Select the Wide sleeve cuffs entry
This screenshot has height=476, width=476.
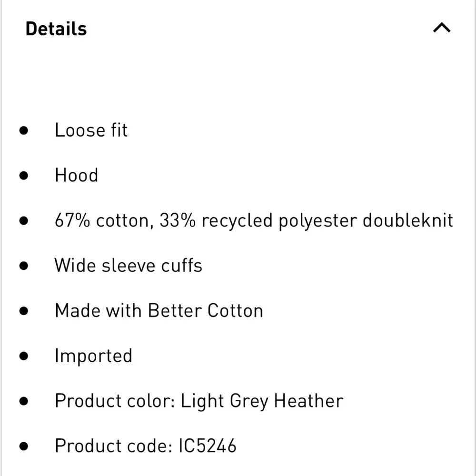(x=129, y=265)
